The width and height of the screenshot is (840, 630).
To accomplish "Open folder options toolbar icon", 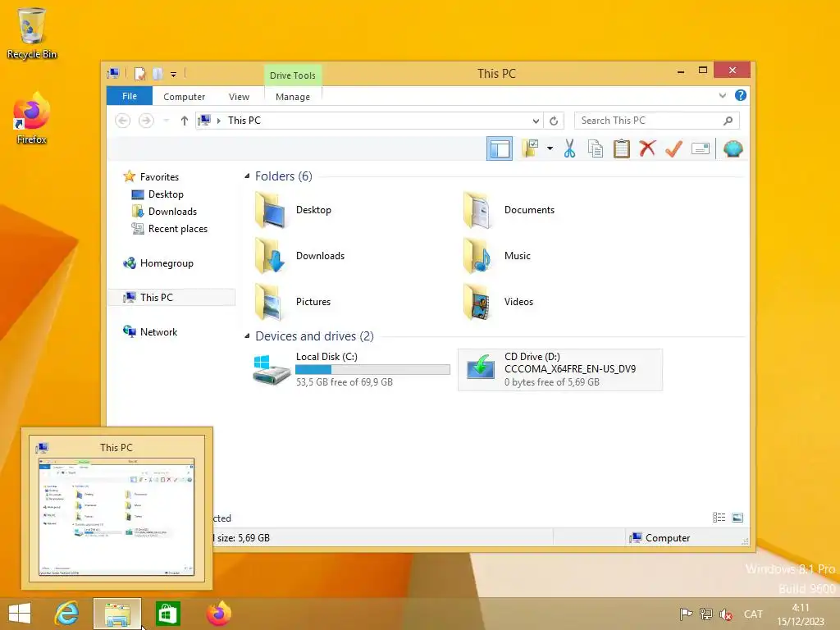I will point(529,148).
